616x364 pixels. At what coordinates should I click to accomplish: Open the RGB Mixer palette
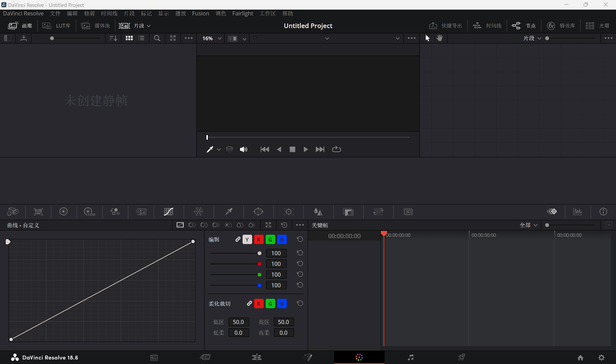[115, 212]
